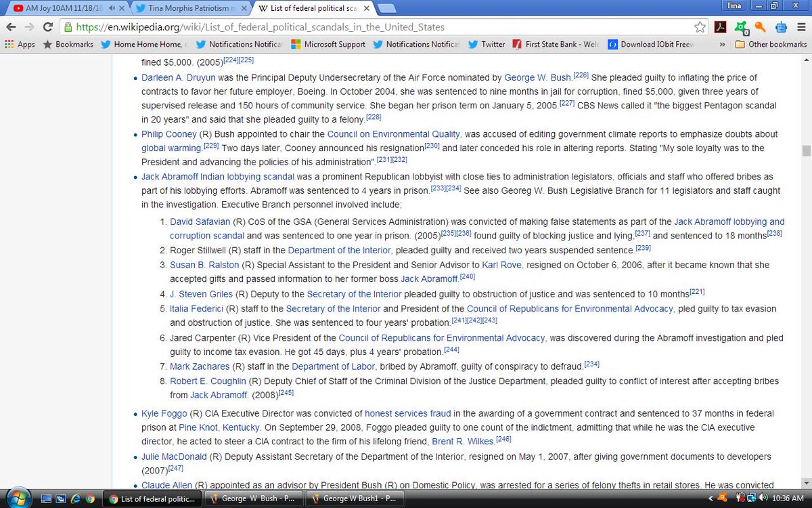Open the Mark Zachares link

click(x=200, y=366)
